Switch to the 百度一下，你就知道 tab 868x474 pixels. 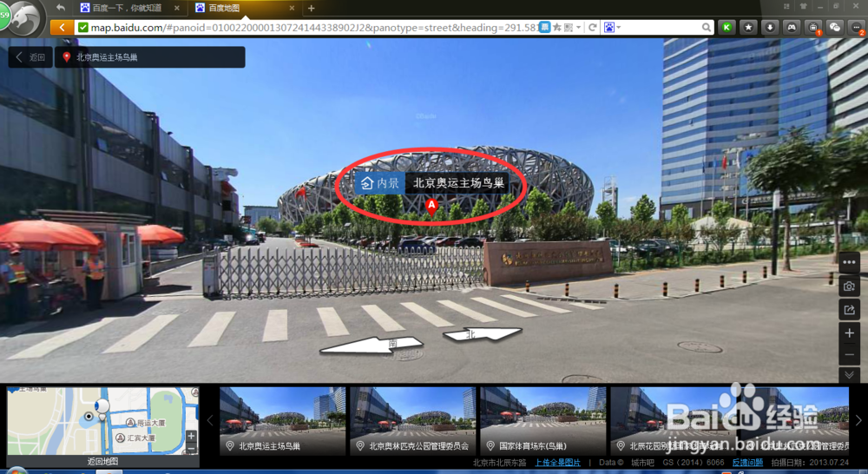pyautogui.click(x=130, y=8)
